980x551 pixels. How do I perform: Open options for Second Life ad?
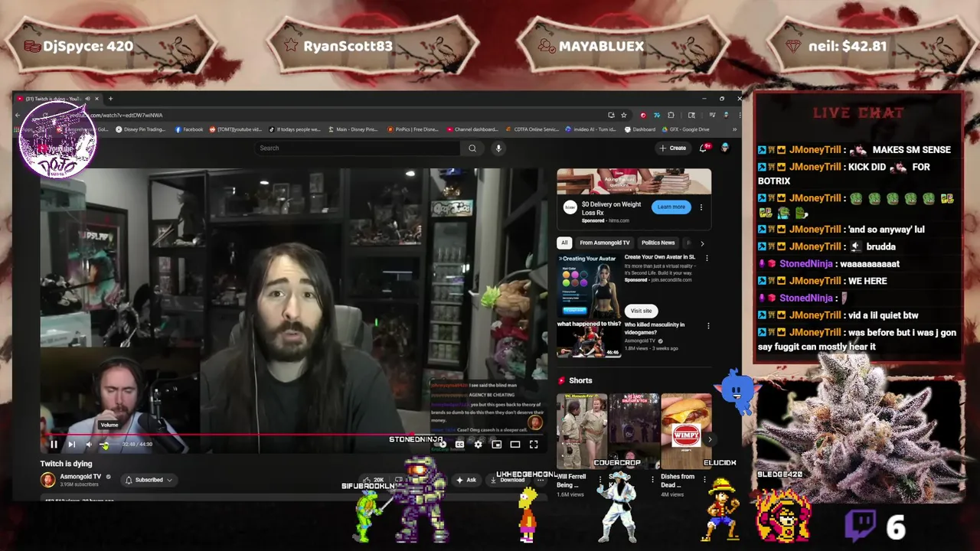tap(707, 259)
